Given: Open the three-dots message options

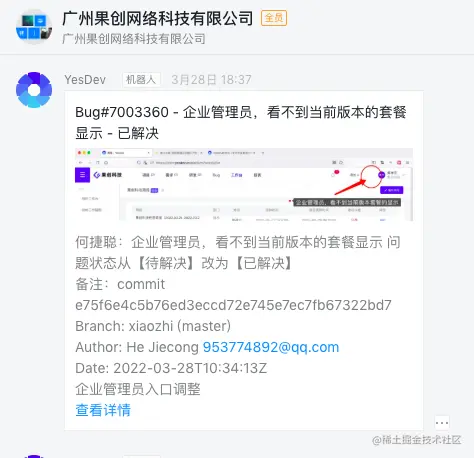Looking at the screenshot, I should 442,423.
